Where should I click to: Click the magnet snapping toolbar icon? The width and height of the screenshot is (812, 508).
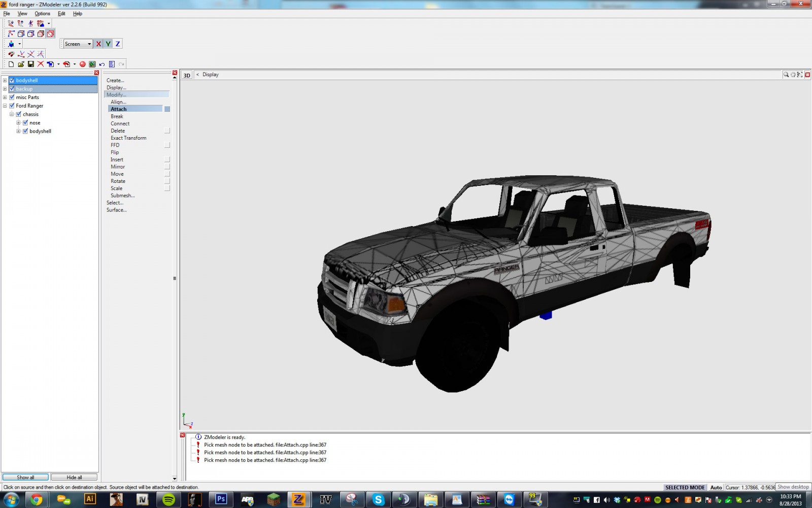click(11, 54)
